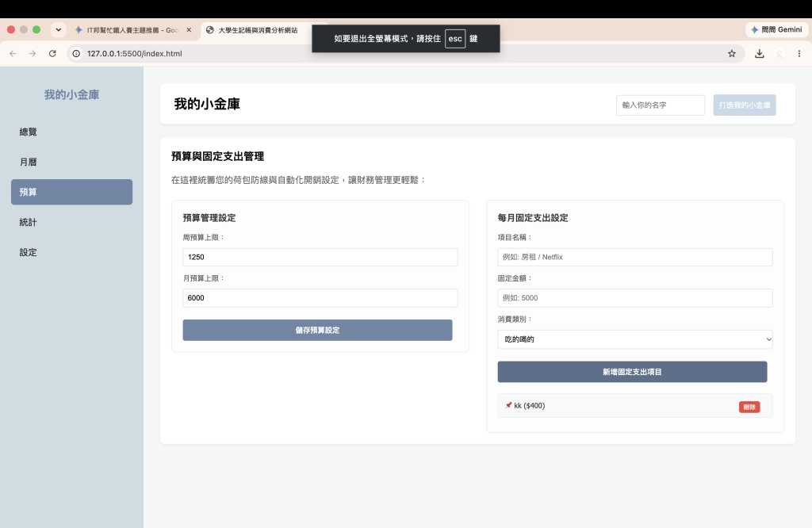Click the 我的小金庫 sidebar title

pyautogui.click(x=71, y=94)
